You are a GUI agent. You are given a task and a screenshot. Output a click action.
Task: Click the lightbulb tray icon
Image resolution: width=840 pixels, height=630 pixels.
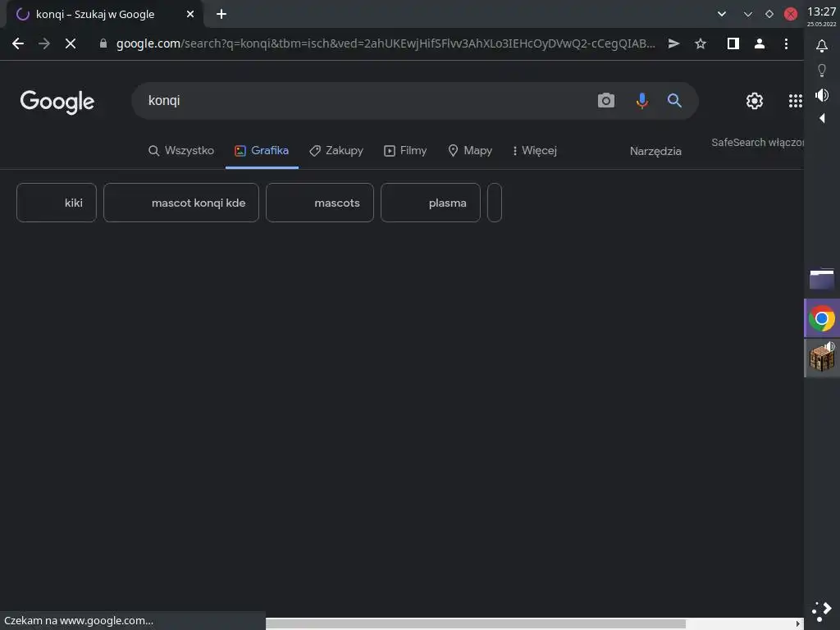(x=822, y=71)
